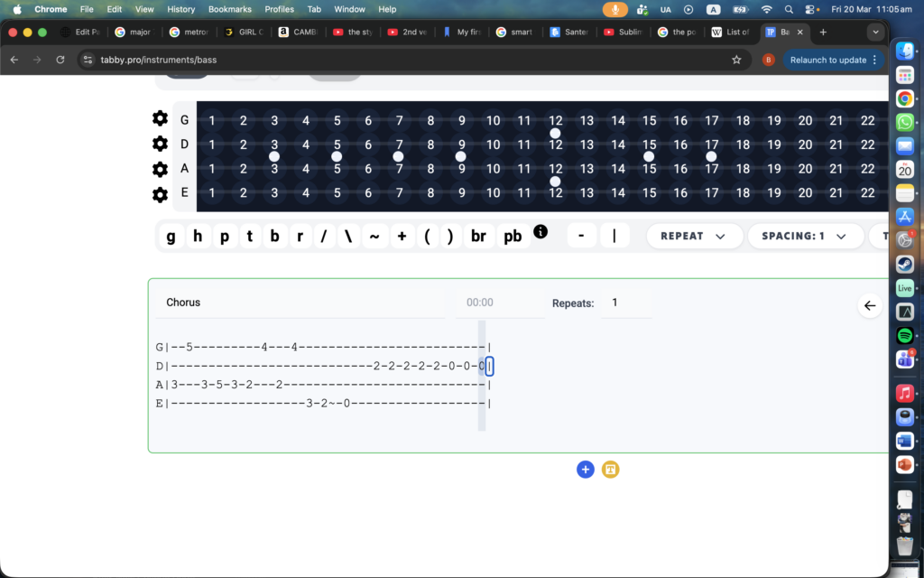924x578 pixels.
Task: Insert pre-bend with the pb key
Action: tap(513, 237)
